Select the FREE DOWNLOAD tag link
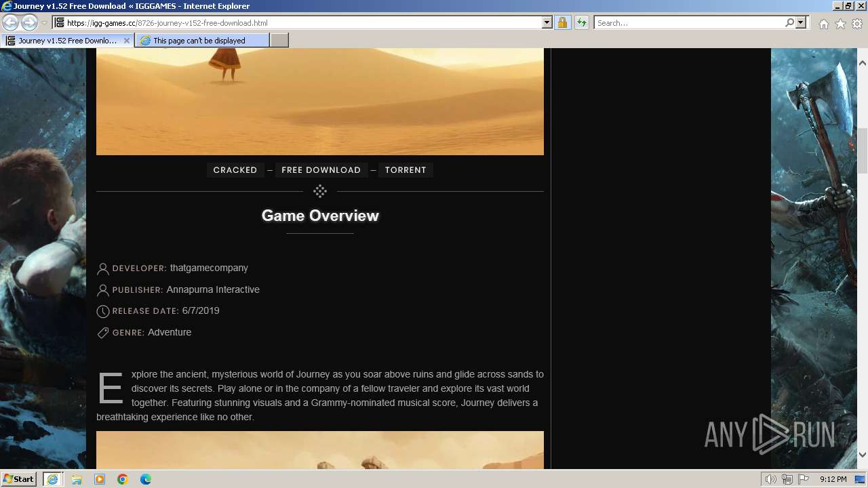 pyautogui.click(x=321, y=170)
